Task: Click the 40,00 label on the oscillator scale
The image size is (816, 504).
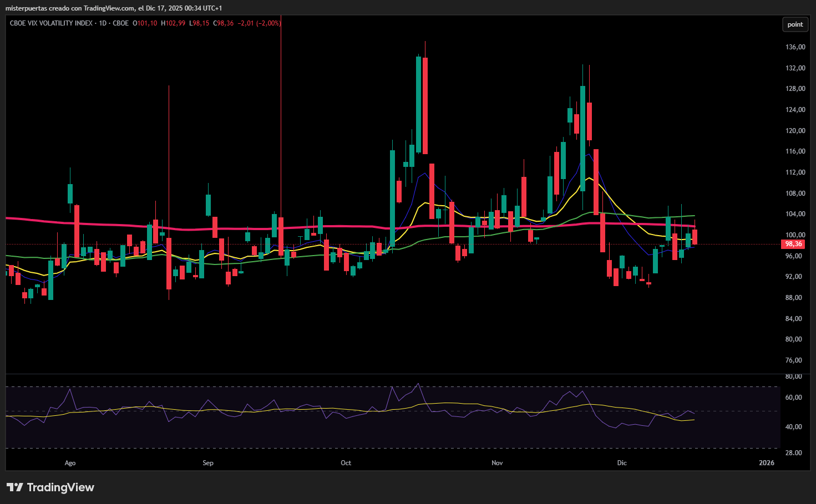Action: [795, 427]
